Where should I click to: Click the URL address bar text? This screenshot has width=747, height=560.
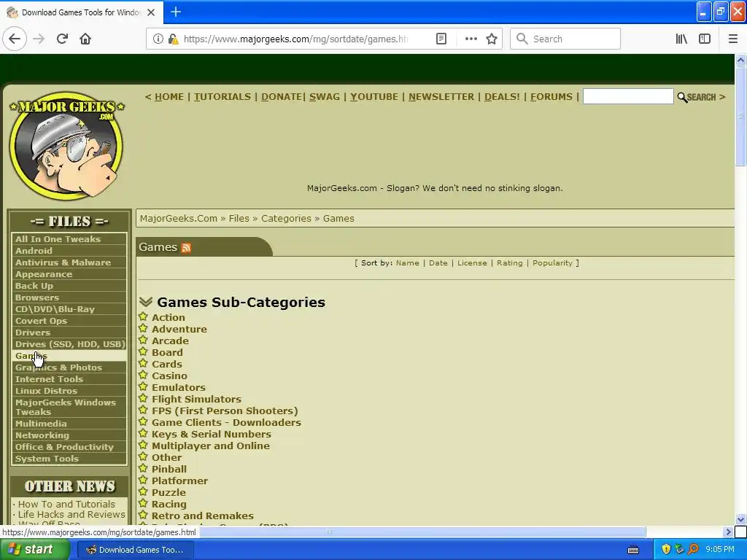[x=295, y=39]
